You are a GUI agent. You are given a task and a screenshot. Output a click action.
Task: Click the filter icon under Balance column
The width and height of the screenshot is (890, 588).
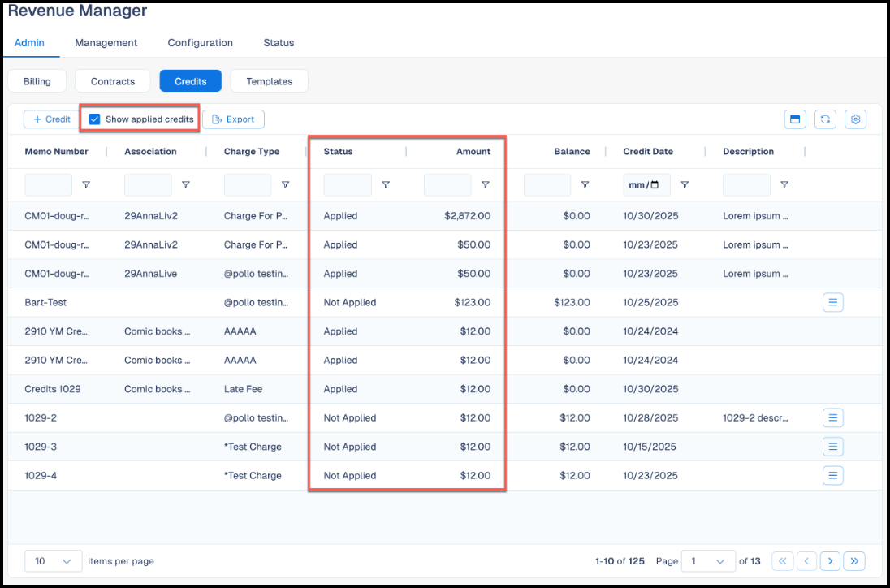pyautogui.click(x=585, y=184)
